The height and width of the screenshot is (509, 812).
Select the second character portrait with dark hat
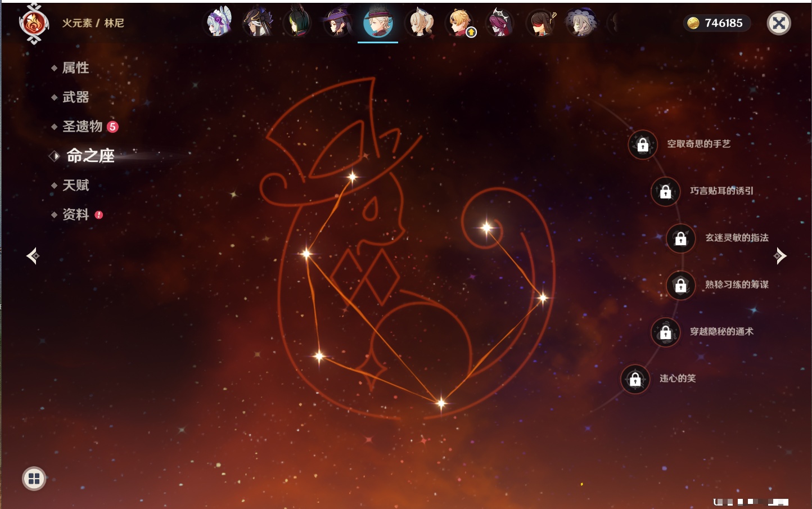[x=258, y=23]
